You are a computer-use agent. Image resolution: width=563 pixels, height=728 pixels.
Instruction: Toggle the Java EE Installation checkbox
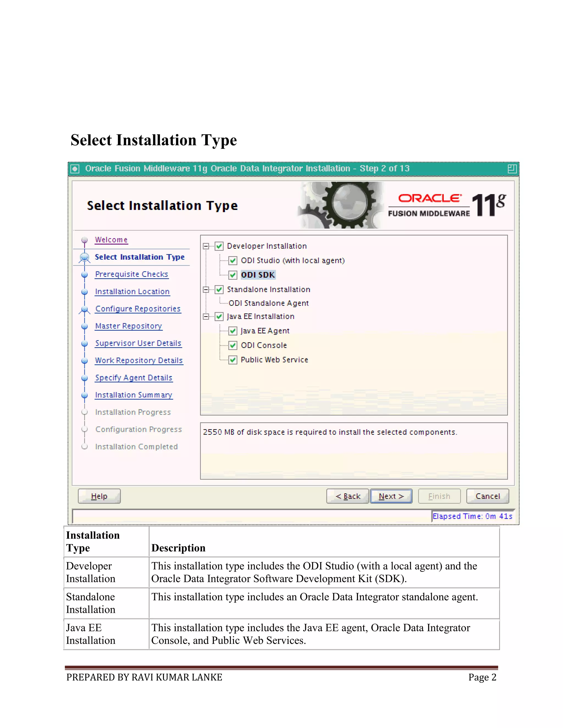pyautogui.click(x=219, y=317)
